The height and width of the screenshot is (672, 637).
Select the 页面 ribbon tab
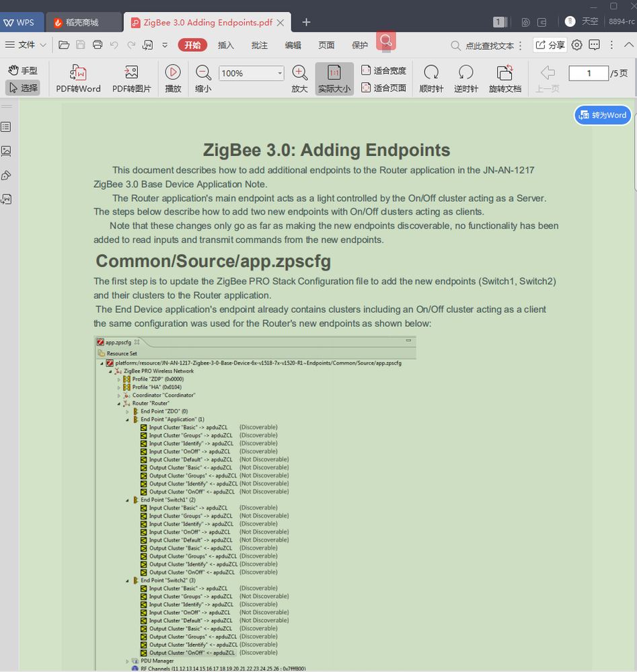[x=326, y=45]
